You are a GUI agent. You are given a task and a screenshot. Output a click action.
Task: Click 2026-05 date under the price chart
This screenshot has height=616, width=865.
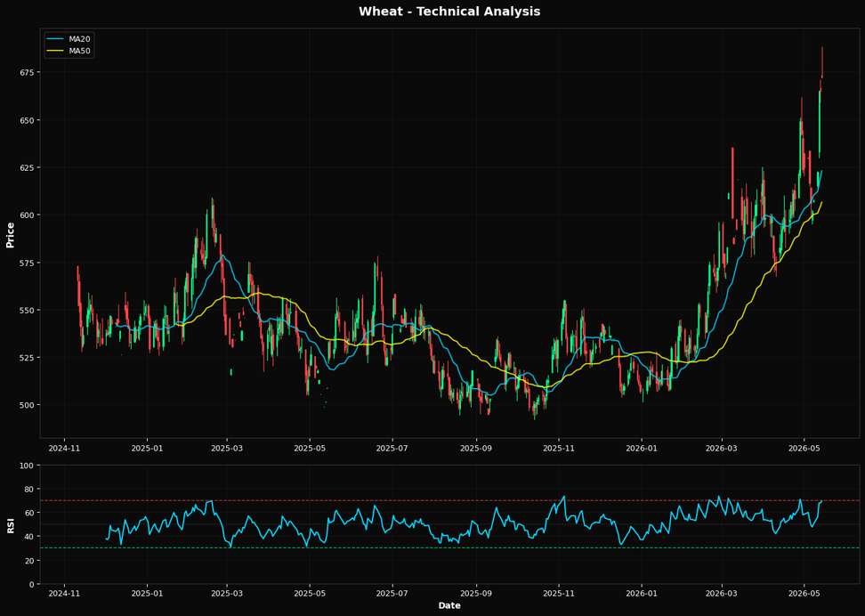[x=804, y=448]
